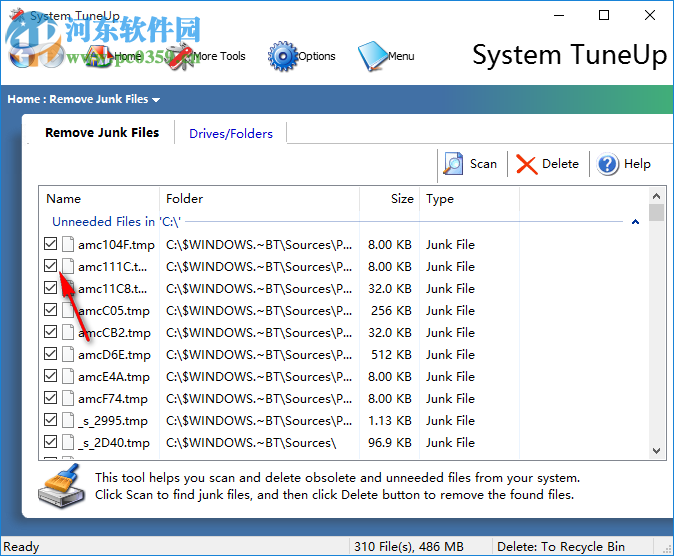Click the file icon beside _s_2995.tmp

[68, 420]
